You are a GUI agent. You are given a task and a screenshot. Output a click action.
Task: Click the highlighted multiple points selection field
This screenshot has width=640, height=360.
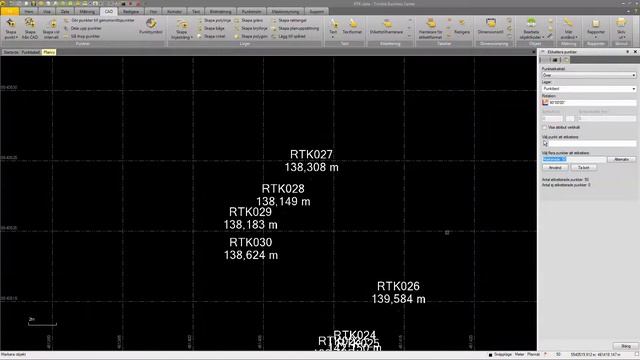pos(574,159)
